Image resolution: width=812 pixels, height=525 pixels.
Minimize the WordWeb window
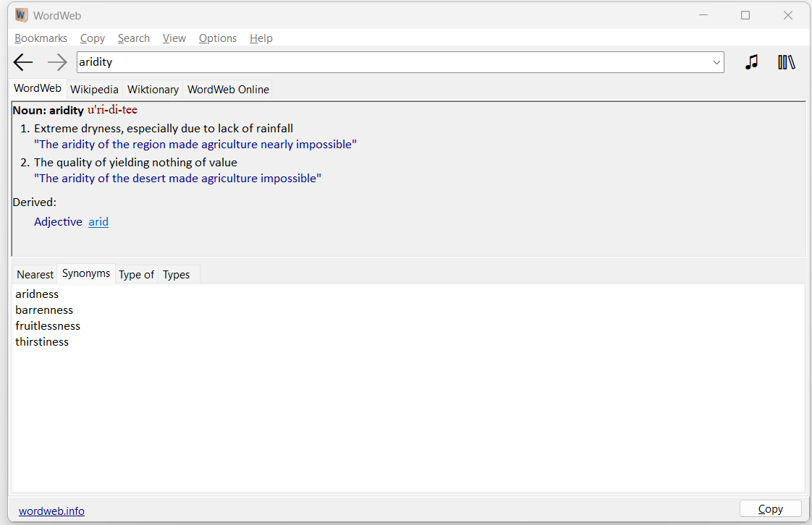click(x=703, y=15)
